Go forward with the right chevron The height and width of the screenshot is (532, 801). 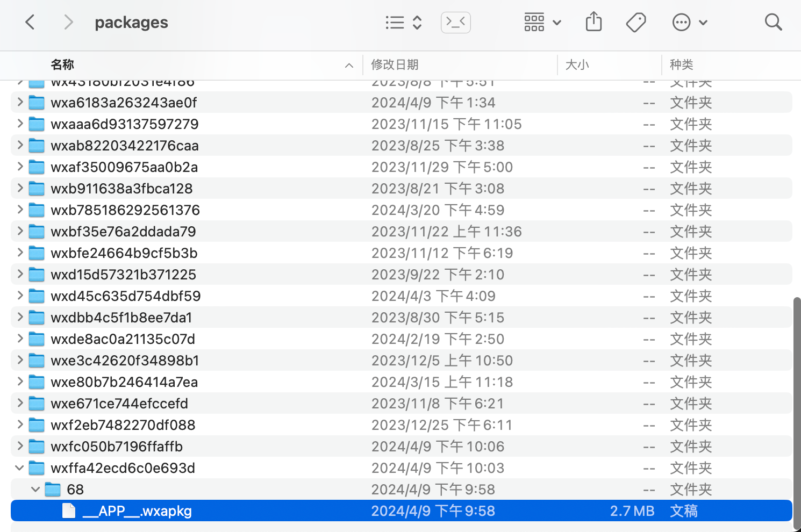[68, 23]
